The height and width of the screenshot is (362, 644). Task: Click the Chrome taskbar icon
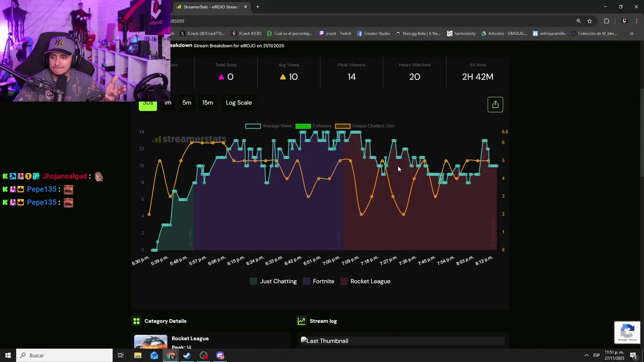pyautogui.click(x=171, y=355)
